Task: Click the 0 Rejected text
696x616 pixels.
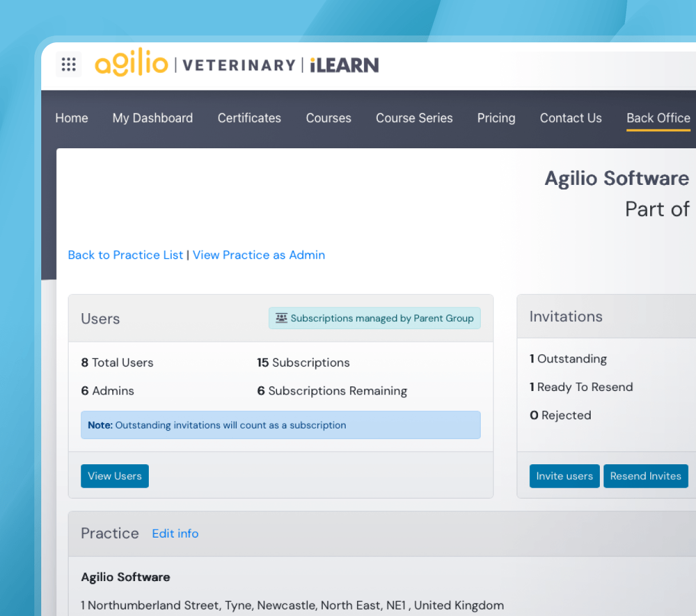Action: (x=560, y=415)
